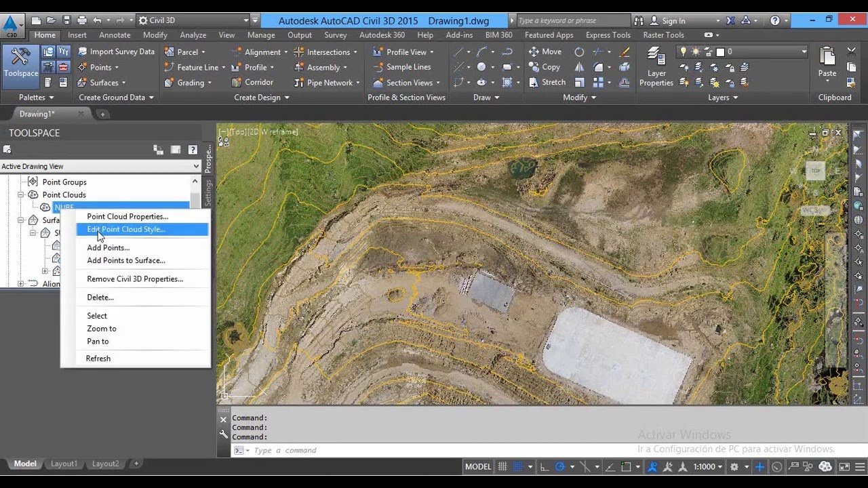Toggle ortho mode in status bar
The height and width of the screenshot is (488, 868).
pos(546,466)
